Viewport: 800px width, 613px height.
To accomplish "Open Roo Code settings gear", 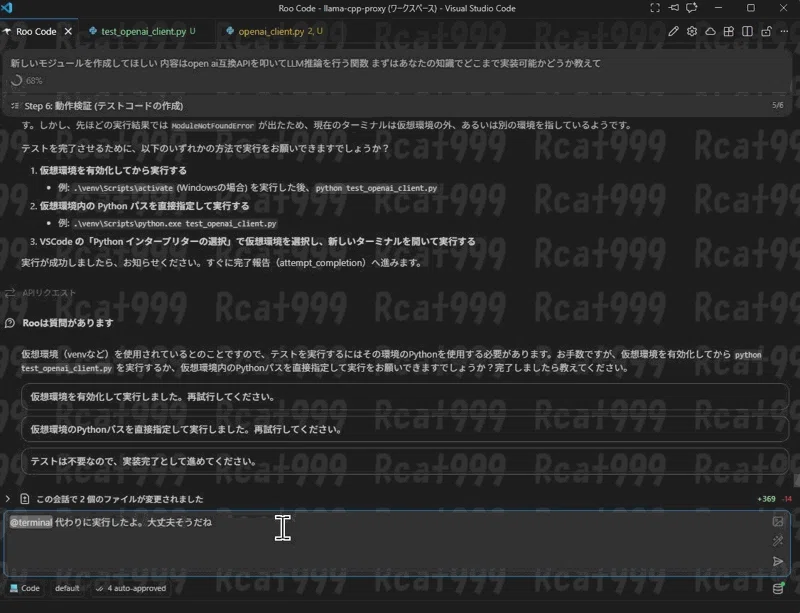I will (691, 31).
